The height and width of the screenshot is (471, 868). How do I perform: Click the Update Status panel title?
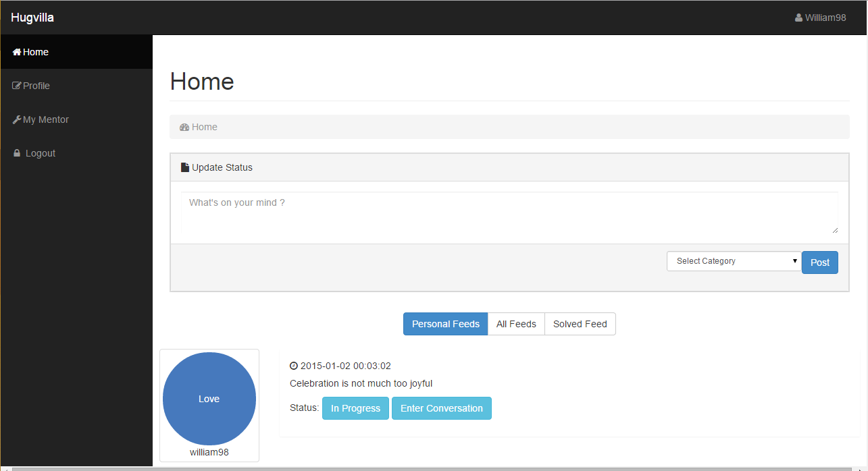[x=222, y=167]
